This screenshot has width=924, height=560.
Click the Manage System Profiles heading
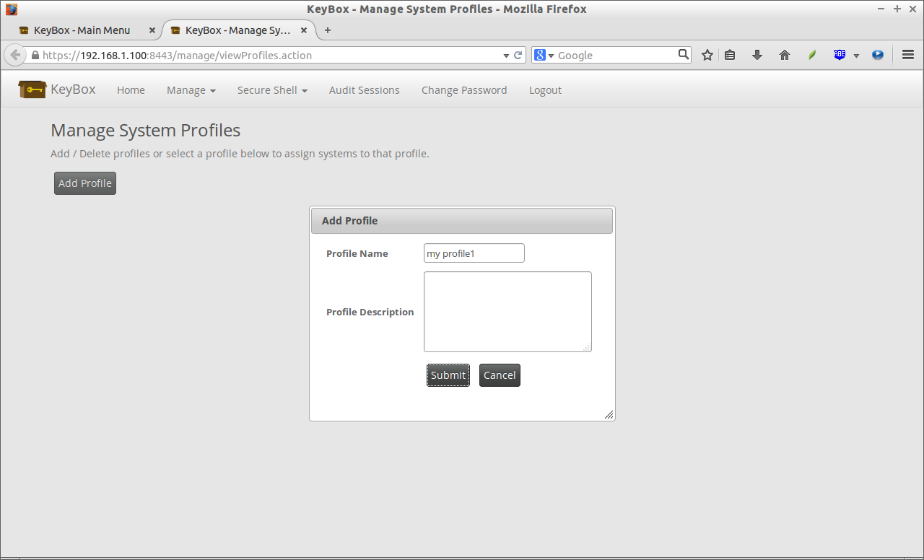point(145,131)
